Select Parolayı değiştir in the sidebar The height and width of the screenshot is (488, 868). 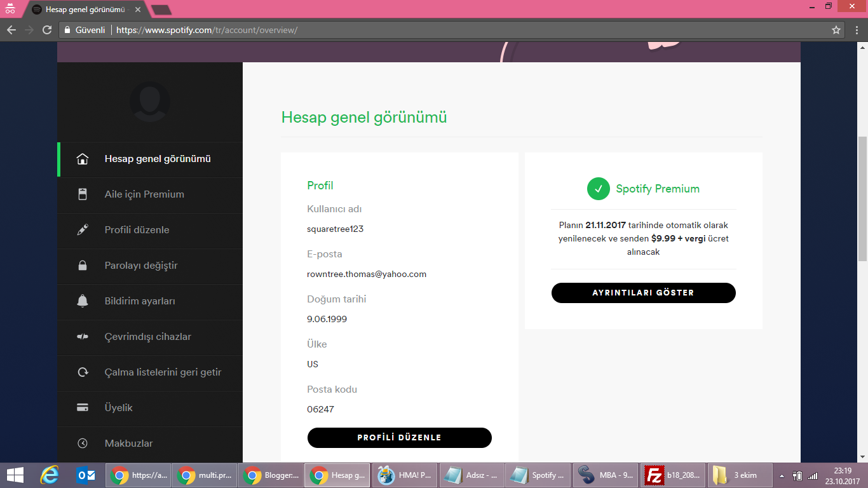pos(150,266)
